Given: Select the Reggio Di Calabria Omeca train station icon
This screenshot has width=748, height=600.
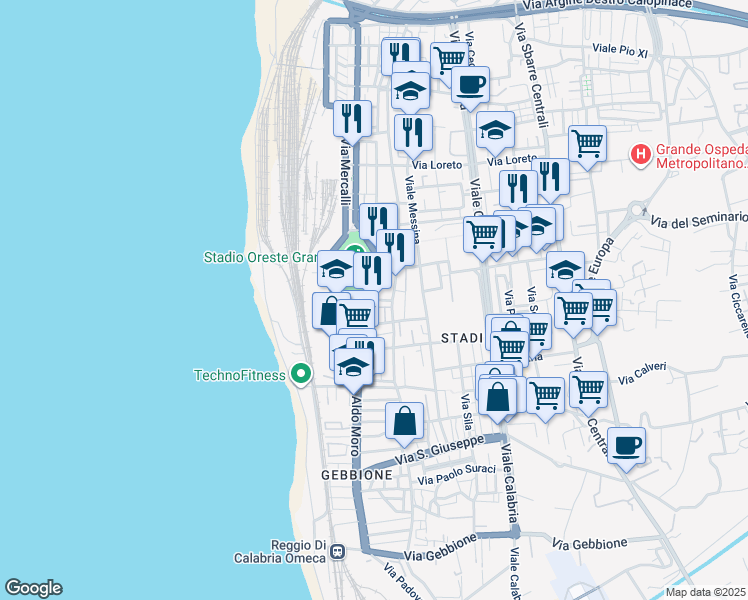Looking at the screenshot, I should (339, 551).
